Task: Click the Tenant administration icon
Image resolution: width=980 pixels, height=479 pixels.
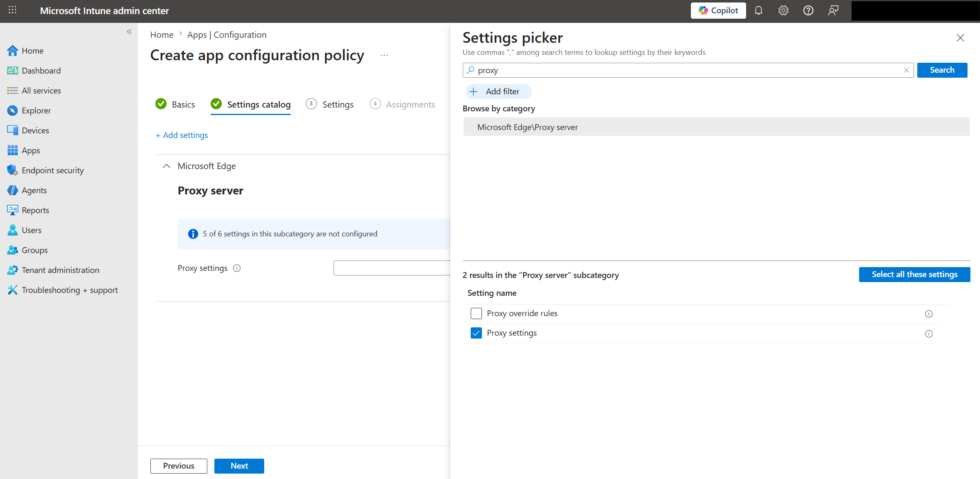Action: coord(12,270)
